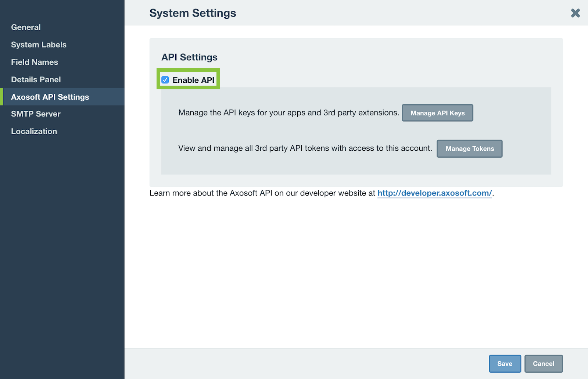
Task: Uncheck the highlighted Enable API option
Action: (x=165, y=79)
